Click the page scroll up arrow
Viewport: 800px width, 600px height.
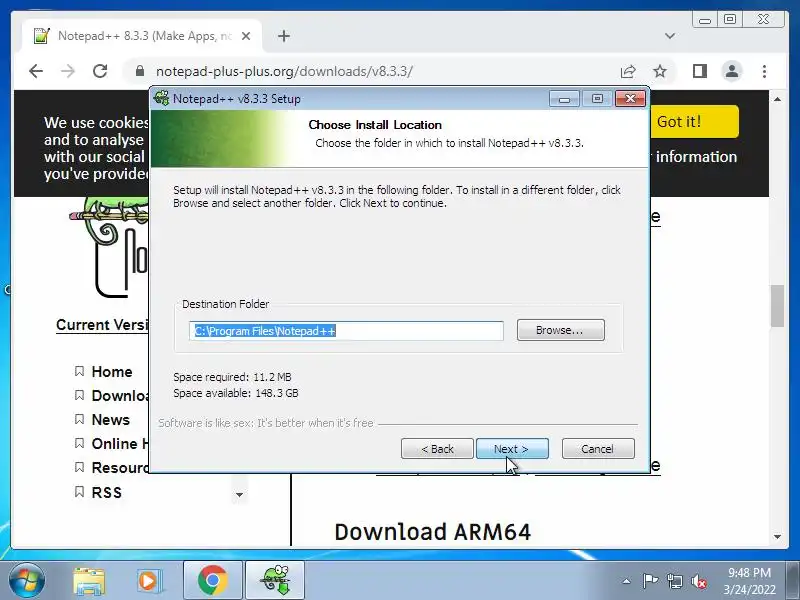[x=777, y=99]
